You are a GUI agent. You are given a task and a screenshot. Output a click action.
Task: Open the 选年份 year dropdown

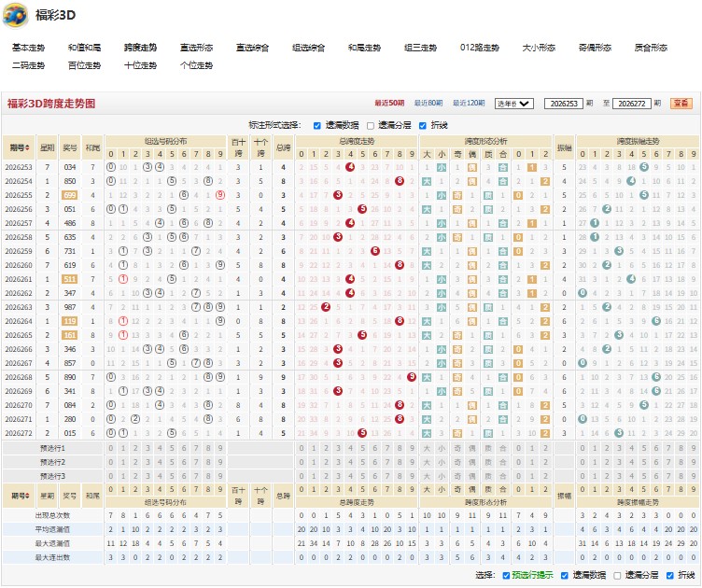tap(513, 104)
